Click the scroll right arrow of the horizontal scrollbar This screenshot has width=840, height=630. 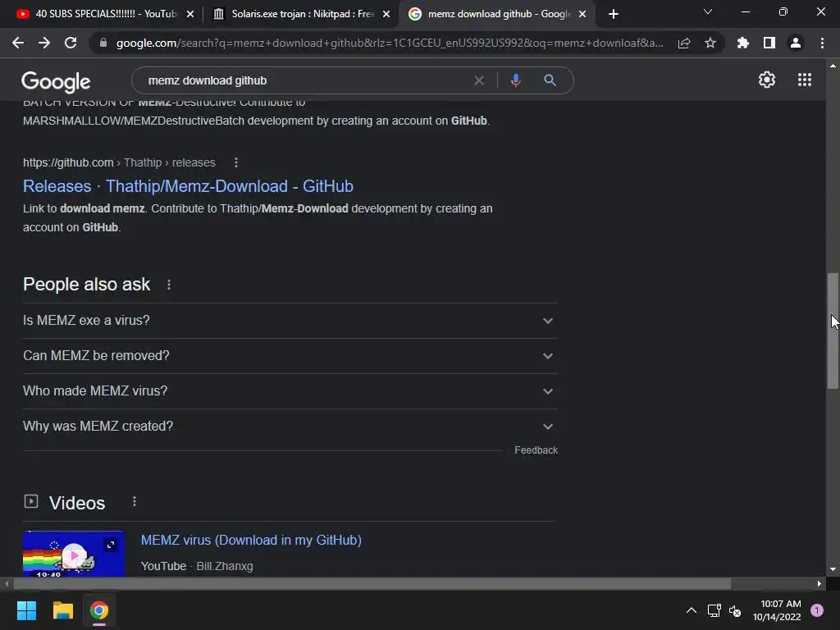point(819,583)
